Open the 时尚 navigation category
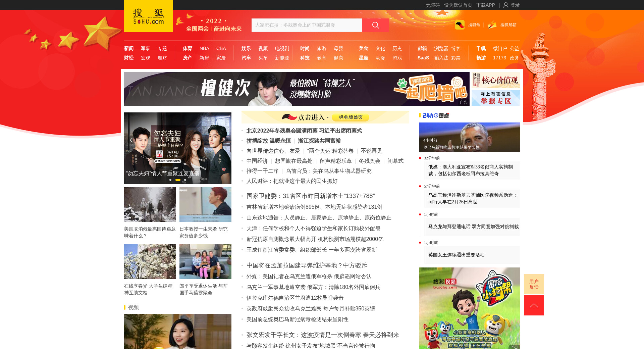This screenshot has height=349, width=644. (305, 48)
